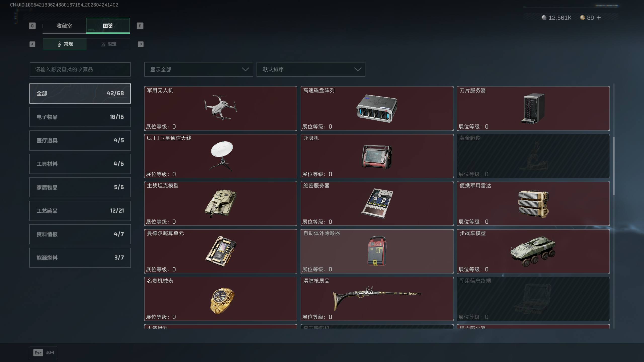Click the plus icon next to 89 currency
This screenshot has width=644, height=362.
point(599,18)
